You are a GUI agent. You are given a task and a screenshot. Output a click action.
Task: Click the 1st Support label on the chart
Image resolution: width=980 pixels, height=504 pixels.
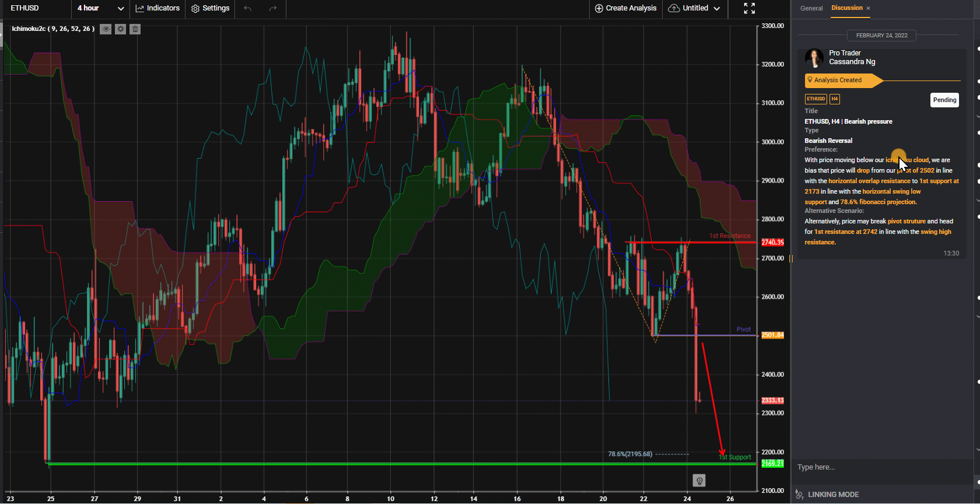pyautogui.click(x=735, y=457)
